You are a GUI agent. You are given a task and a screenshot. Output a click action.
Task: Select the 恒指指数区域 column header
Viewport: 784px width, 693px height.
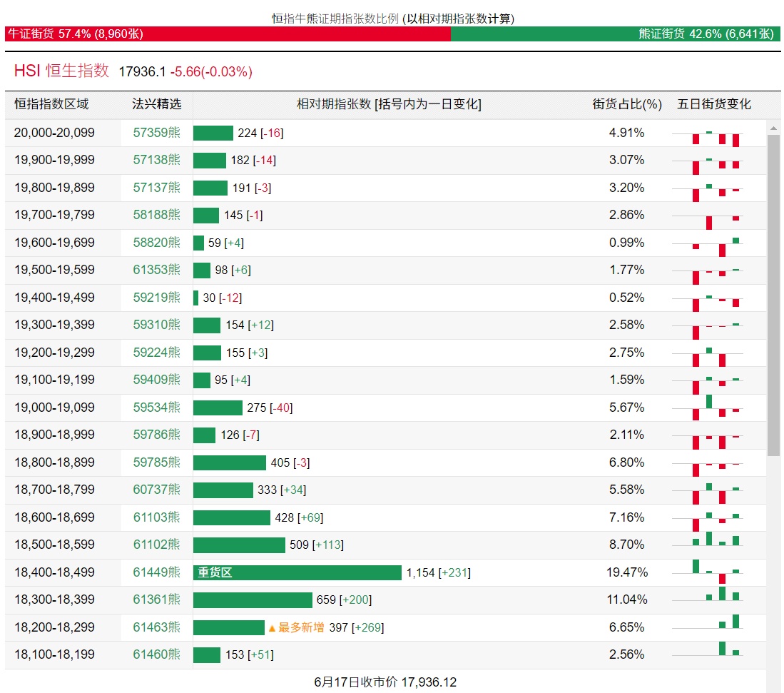51,104
